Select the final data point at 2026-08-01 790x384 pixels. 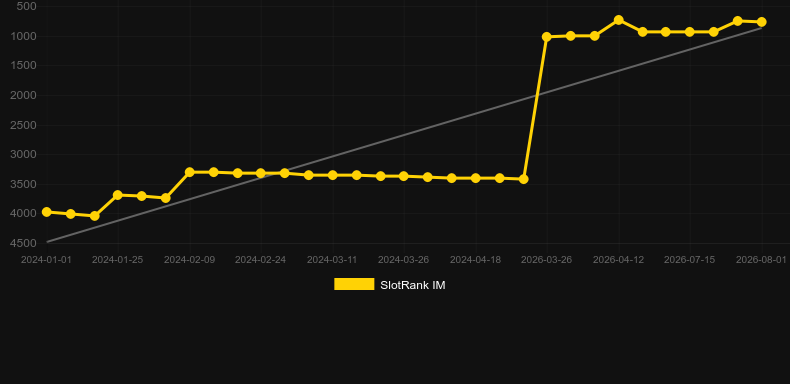(x=762, y=22)
